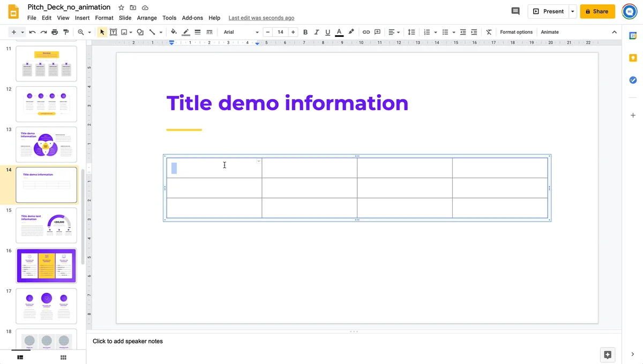Hide the menus with the chevron
Viewport: 643px width, 364px height.
(x=614, y=32)
